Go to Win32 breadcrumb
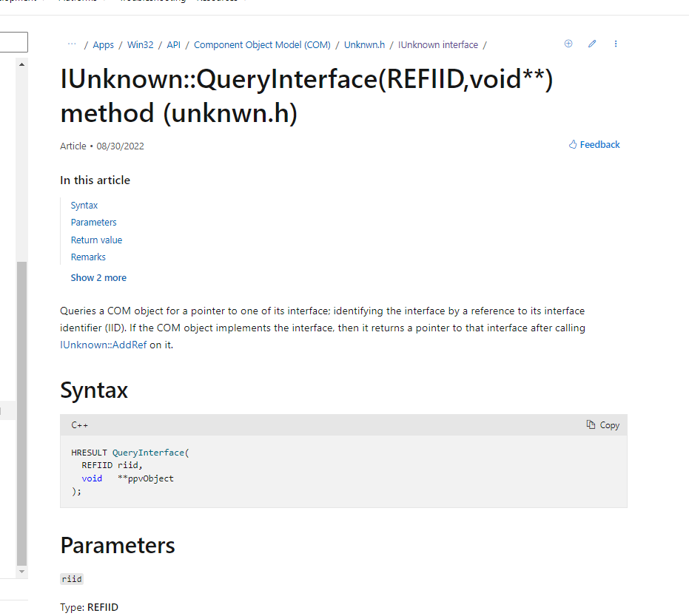Viewport: 689px width, 616px height. click(x=140, y=45)
